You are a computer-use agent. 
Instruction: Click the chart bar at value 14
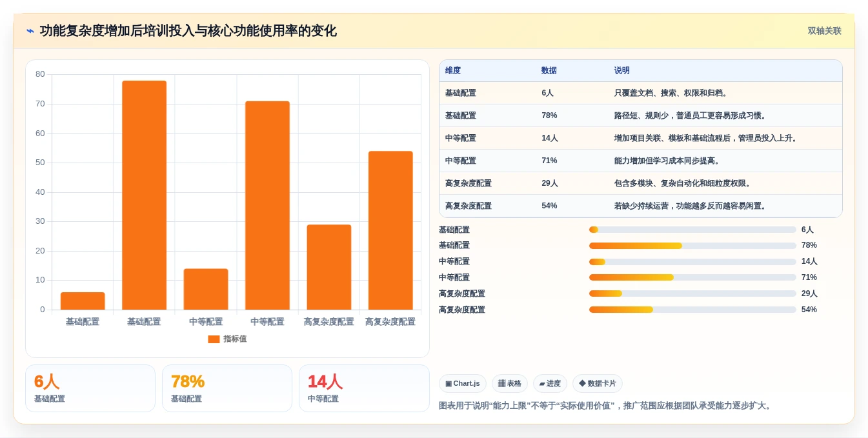pos(206,290)
